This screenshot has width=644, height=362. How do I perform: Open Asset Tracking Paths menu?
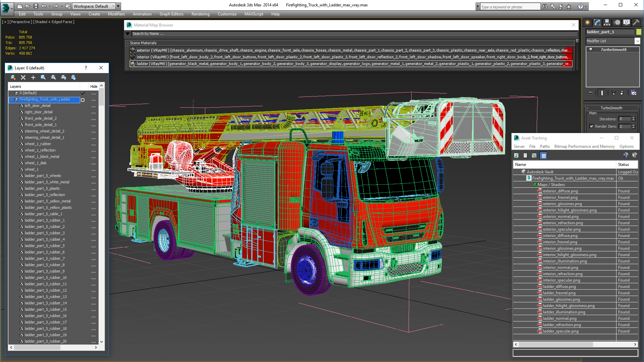pyautogui.click(x=545, y=146)
